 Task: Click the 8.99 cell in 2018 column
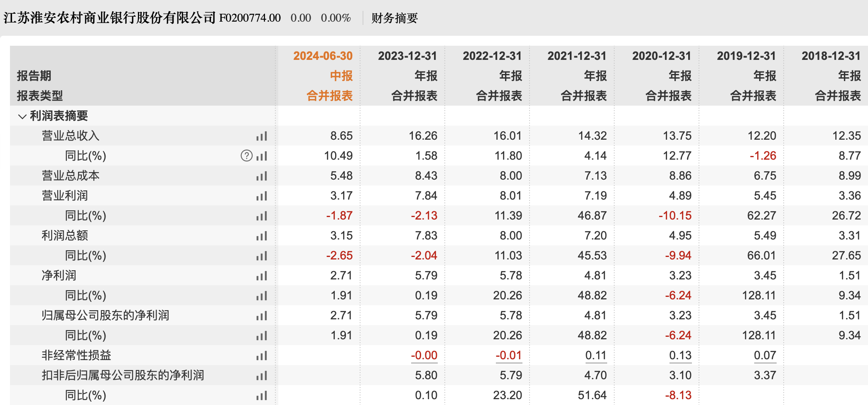[850, 176]
